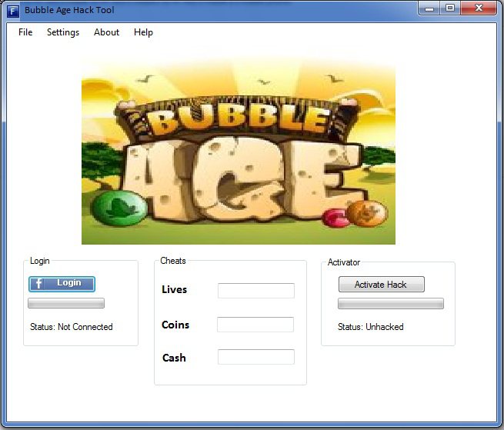Click the 'Lives' label
This screenshot has width=504, height=430.
click(x=174, y=289)
